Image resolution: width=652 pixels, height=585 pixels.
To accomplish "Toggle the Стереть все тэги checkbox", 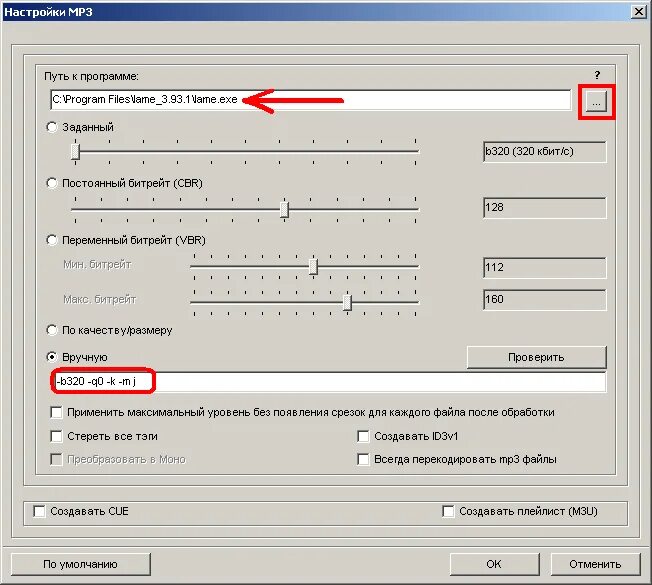I will point(56,436).
